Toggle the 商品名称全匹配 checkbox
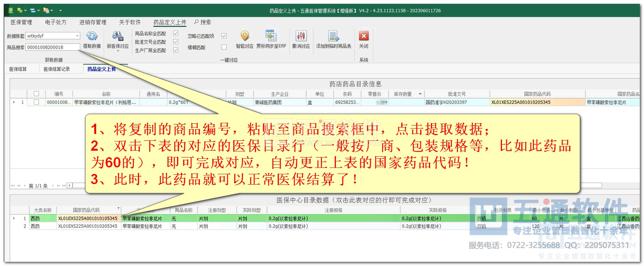This screenshot has width=644, height=266. (176, 33)
